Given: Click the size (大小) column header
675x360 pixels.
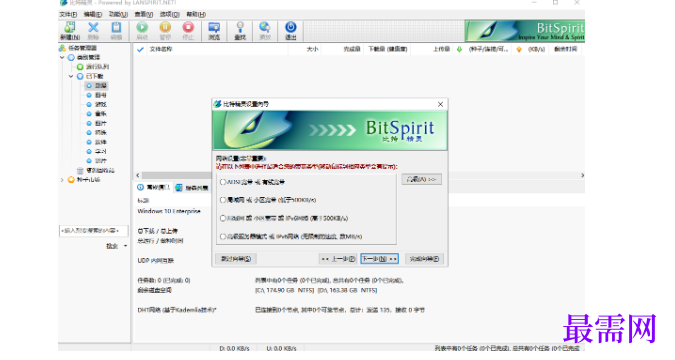Looking at the screenshot, I should 313,50.
